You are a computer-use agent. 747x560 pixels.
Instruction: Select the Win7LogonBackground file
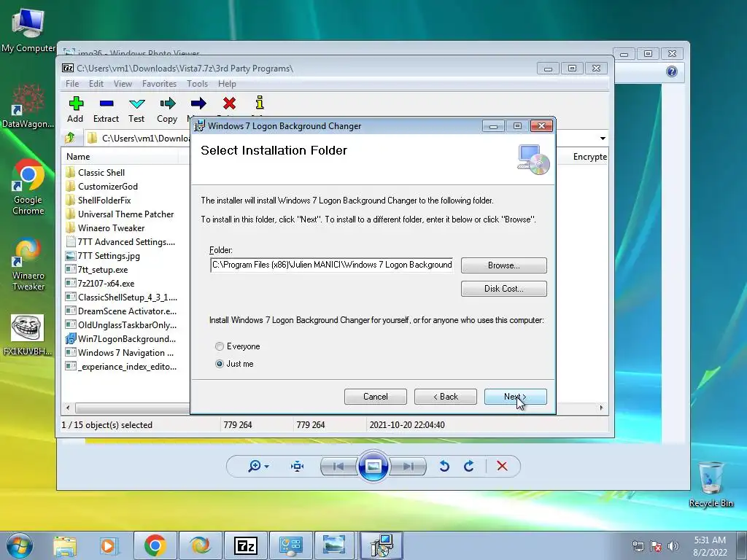click(127, 339)
